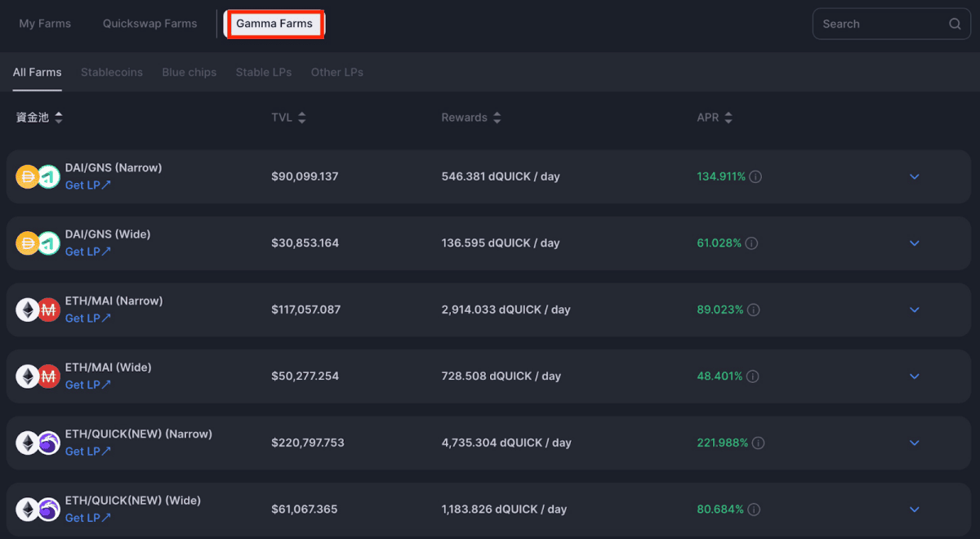Image resolution: width=980 pixels, height=539 pixels.
Task: Expand the ETH/QUICK(NEW) (Wide) farm row
Action: 915,510
